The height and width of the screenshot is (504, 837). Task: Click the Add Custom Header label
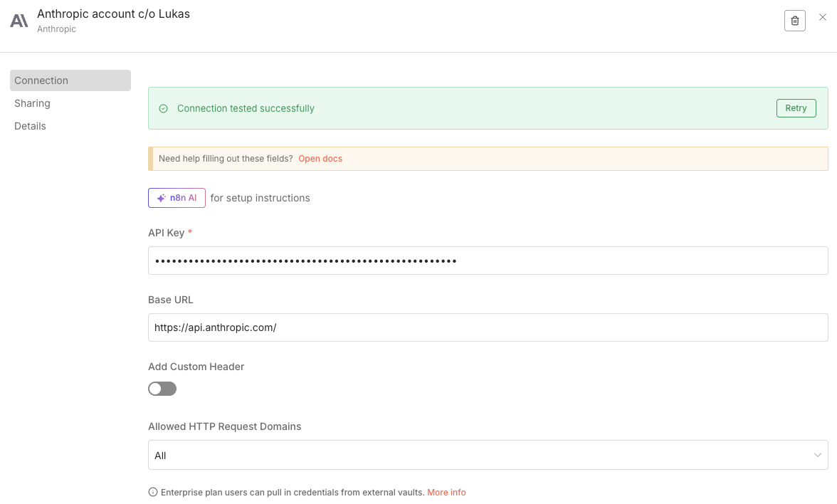(196, 367)
